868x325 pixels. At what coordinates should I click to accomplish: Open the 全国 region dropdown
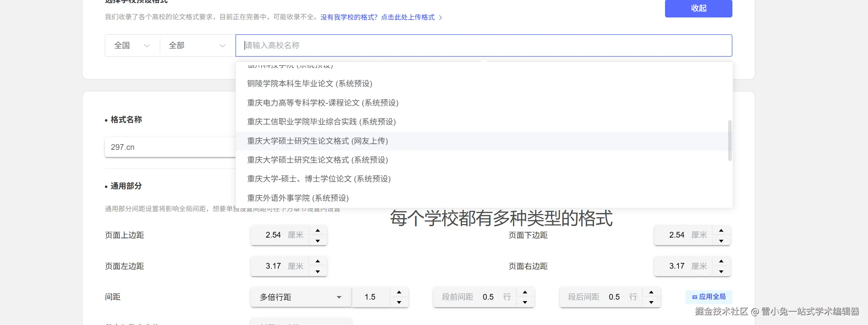click(131, 45)
